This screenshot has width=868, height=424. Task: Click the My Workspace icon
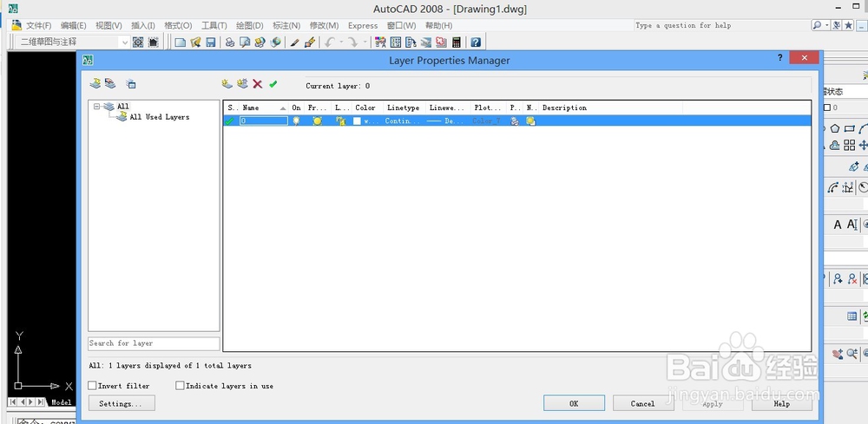pyautogui.click(x=154, y=42)
